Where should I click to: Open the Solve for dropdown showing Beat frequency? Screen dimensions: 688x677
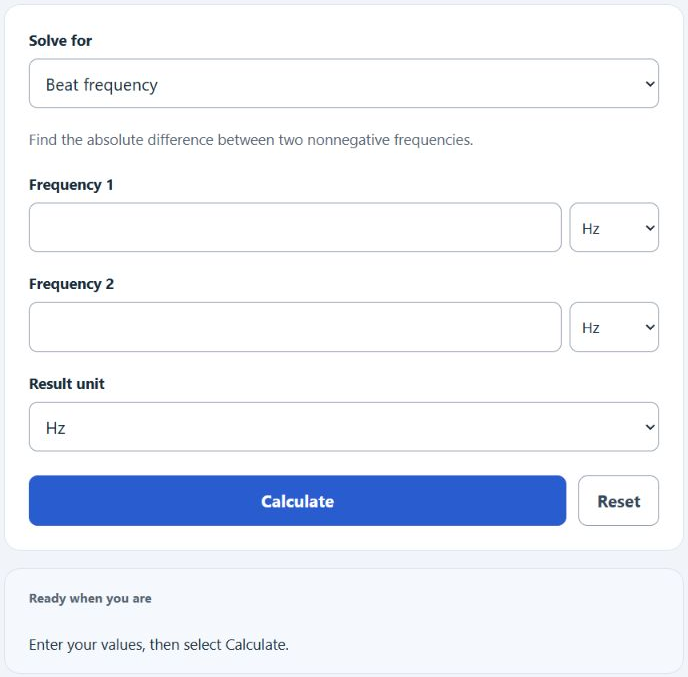tap(344, 83)
